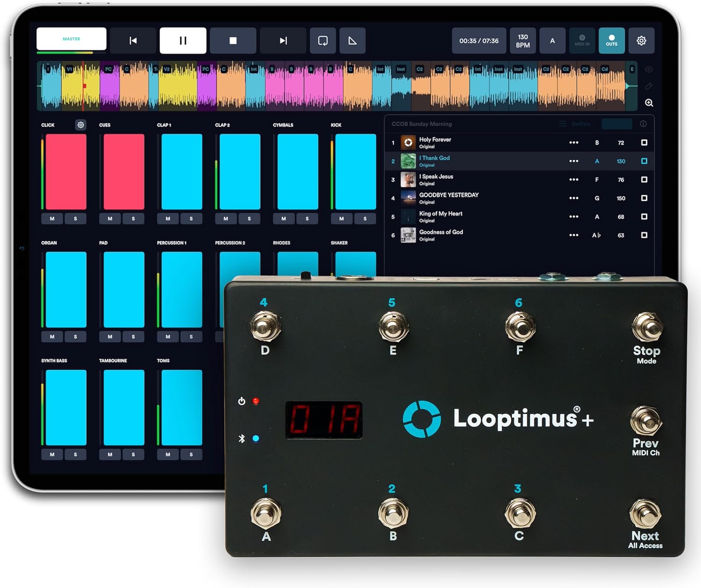Open the key selector showing A
The height and width of the screenshot is (588, 701).
(552, 41)
